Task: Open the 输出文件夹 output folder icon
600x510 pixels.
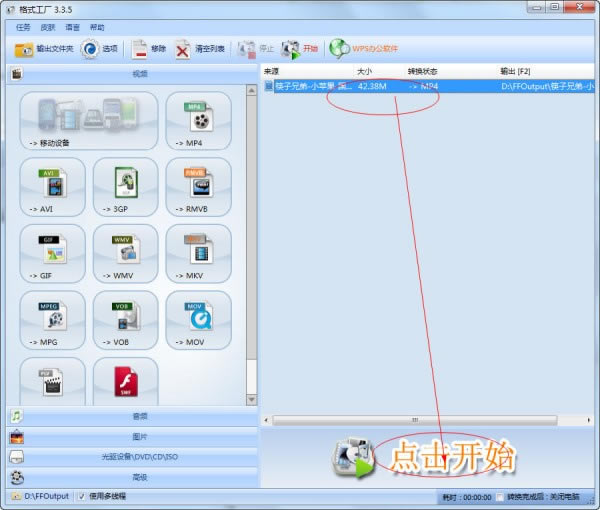Action: point(23,50)
